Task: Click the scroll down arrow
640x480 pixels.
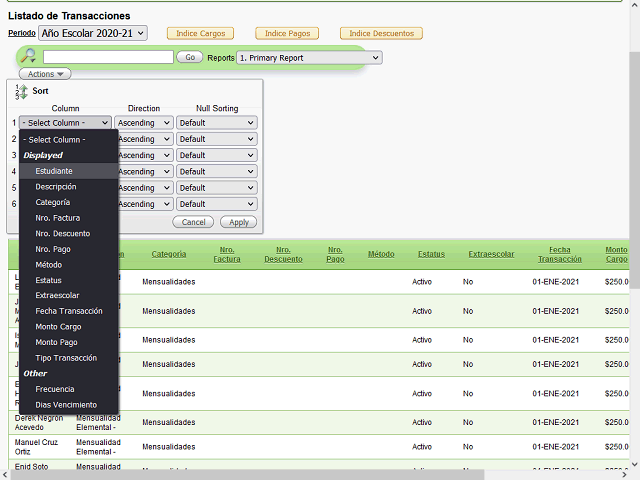Action: (635, 464)
